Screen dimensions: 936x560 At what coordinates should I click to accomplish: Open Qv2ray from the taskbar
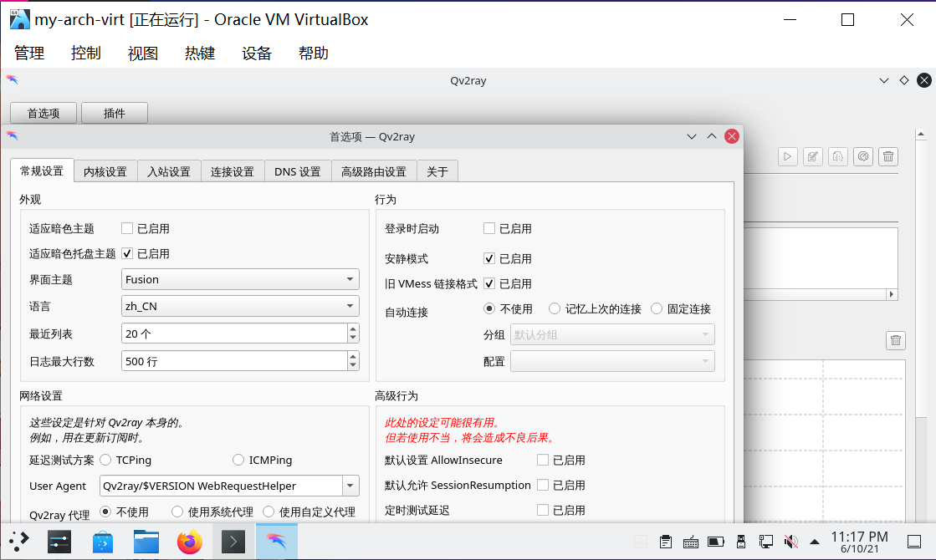(277, 542)
